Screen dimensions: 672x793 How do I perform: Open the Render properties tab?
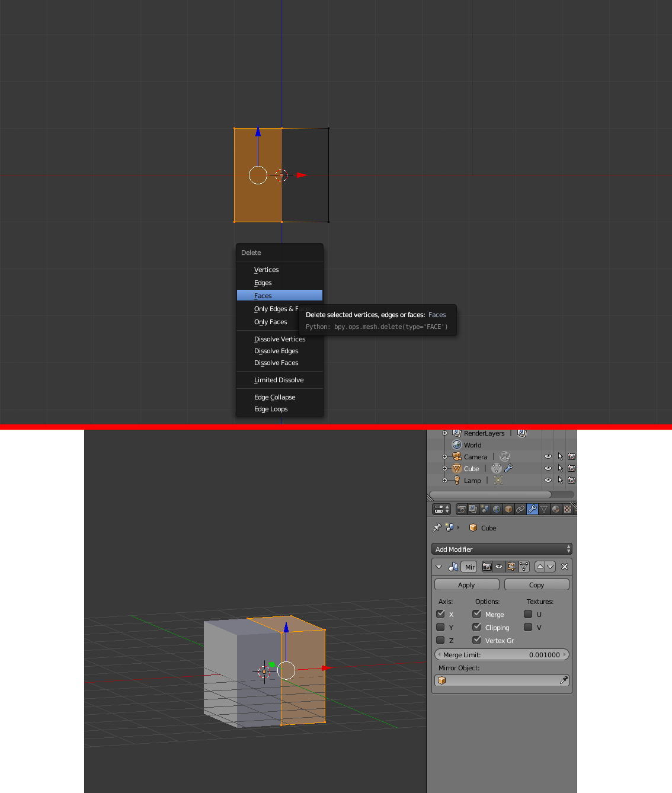(460, 509)
